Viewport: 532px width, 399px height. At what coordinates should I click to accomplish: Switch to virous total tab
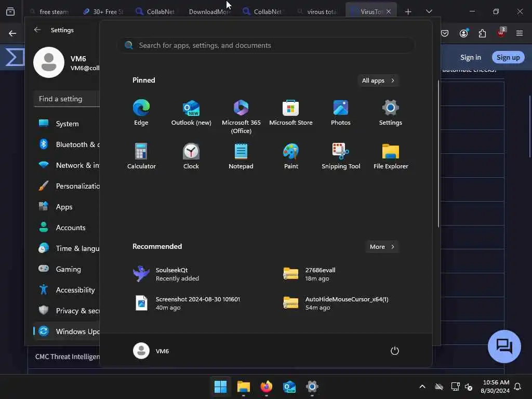[x=317, y=12]
